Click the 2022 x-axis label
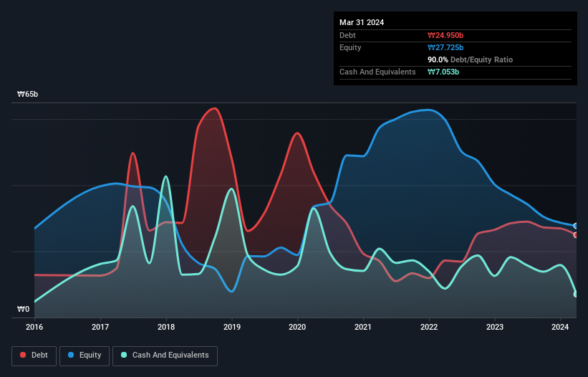This screenshot has width=588, height=377. 429,327
